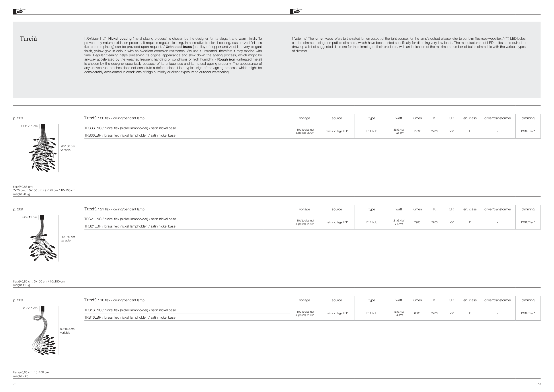Click the left page pointing hand icon

pos(19,11)
